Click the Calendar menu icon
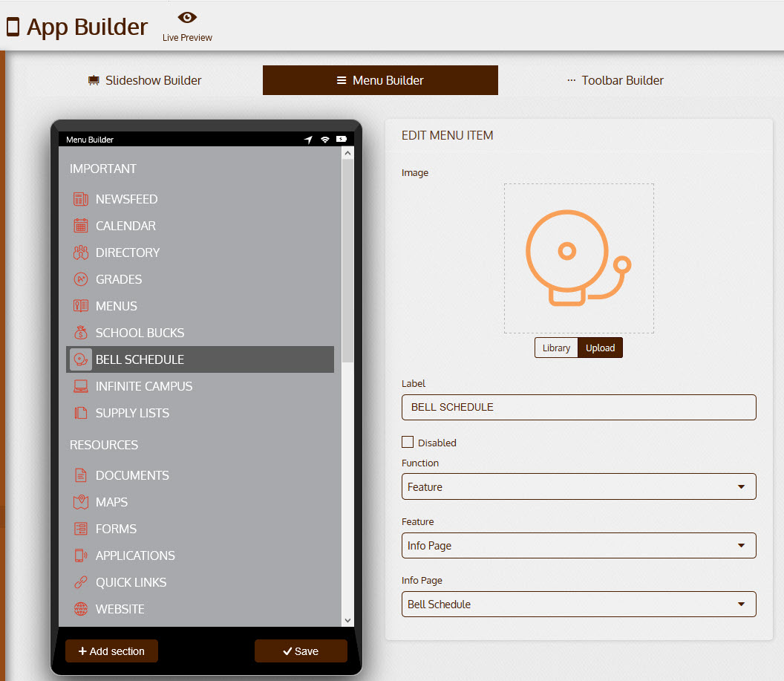The height and width of the screenshot is (681, 784). [x=80, y=226]
